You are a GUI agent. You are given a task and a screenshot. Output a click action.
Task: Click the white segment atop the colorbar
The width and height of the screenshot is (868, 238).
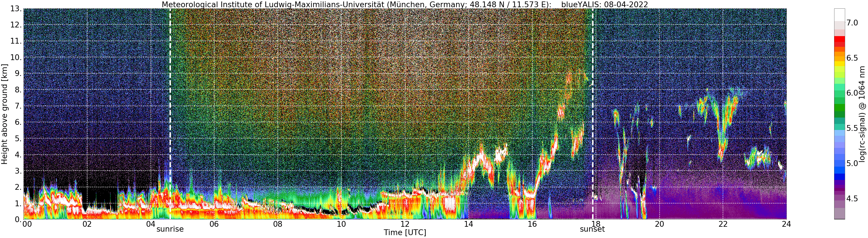[839, 15]
